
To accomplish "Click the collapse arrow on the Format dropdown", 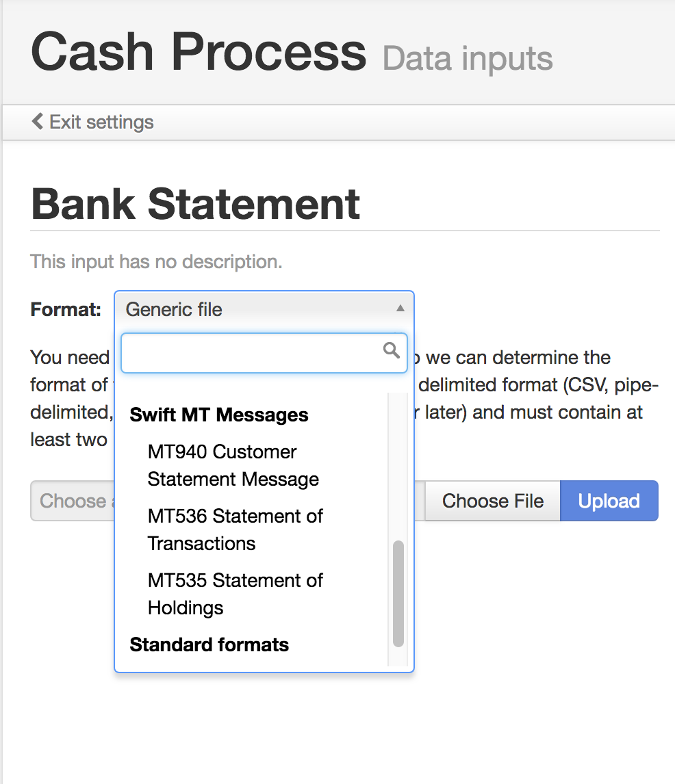I will (x=400, y=309).
